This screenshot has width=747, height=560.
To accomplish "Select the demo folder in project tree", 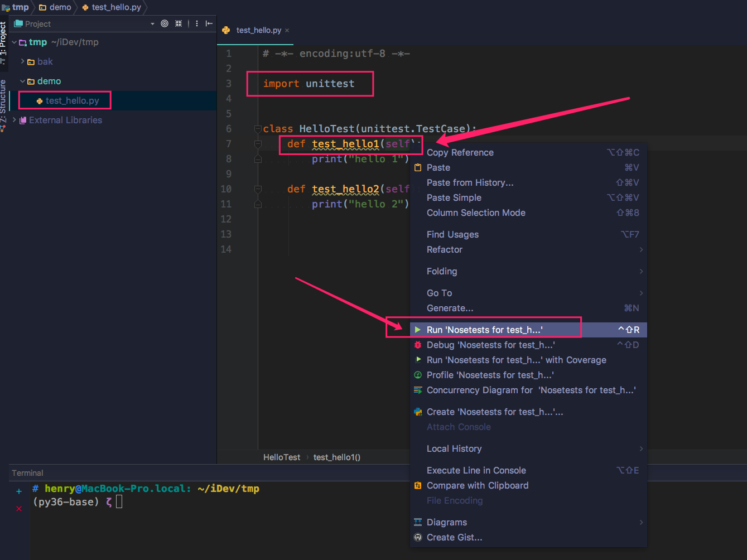I will click(49, 81).
